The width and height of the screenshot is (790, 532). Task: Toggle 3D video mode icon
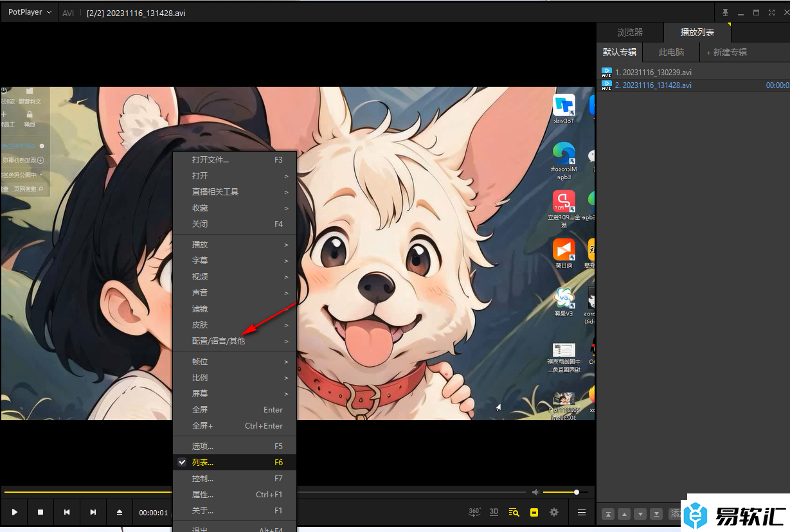(x=494, y=512)
